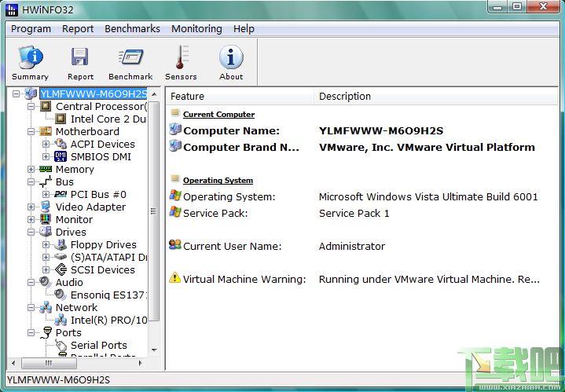
Task: Collapse the YLMFWWW-M6O9H2S root node
Action: pos(16,94)
